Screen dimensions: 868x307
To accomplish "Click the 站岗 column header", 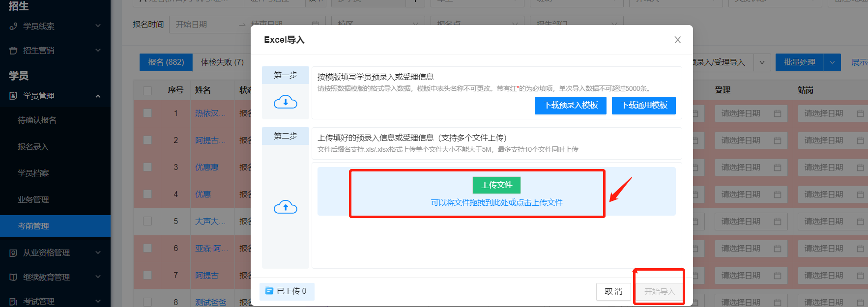I will coord(806,90).
